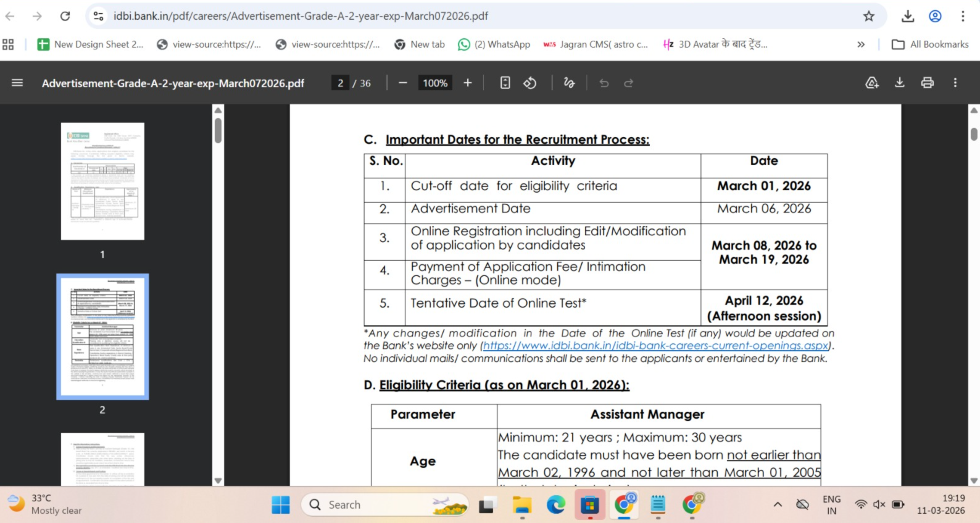
Task: Open New Design Sheet bookmark
Action: [x=90, y=44]
